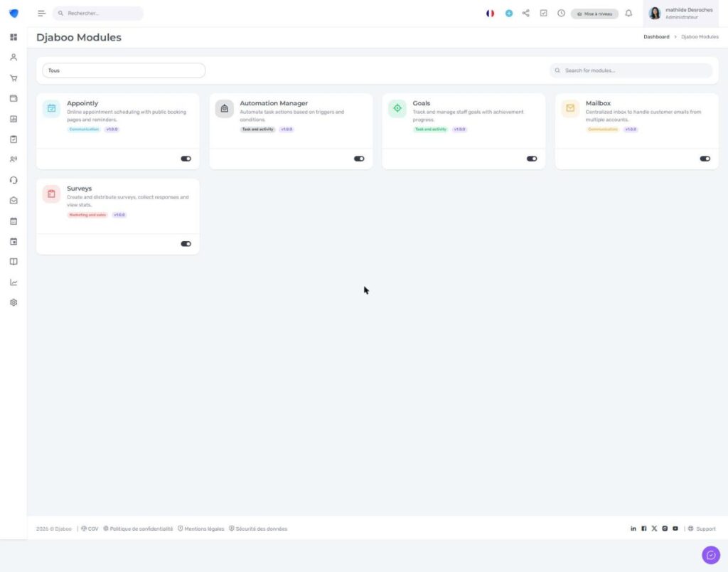Open the checkbox to-do icon in top bar
Image resolution: width=728 pixels, height=572 pixels.
pos(544,13)
